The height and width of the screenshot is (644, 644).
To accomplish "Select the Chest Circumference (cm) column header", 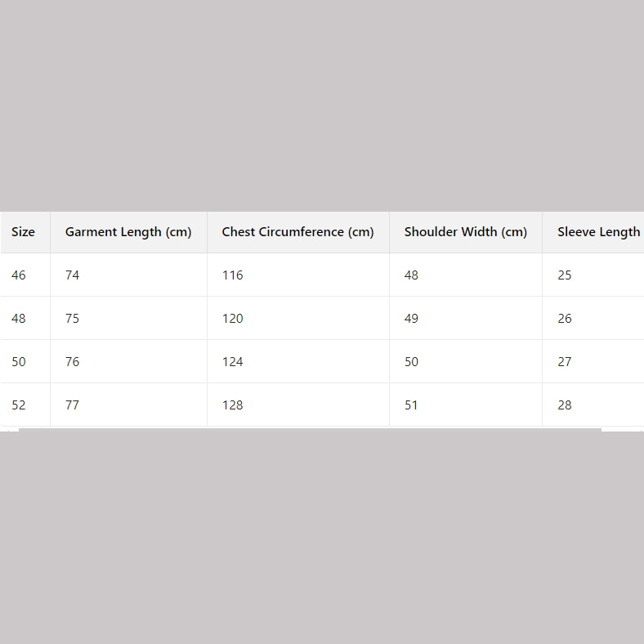I will tap(297, 232).
